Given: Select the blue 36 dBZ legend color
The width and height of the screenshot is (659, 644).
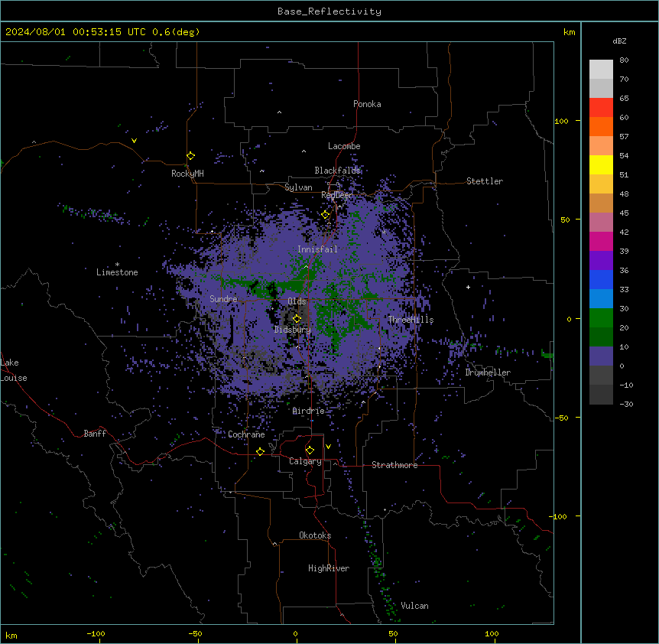Looking at the screenshot, I should 601,279.
